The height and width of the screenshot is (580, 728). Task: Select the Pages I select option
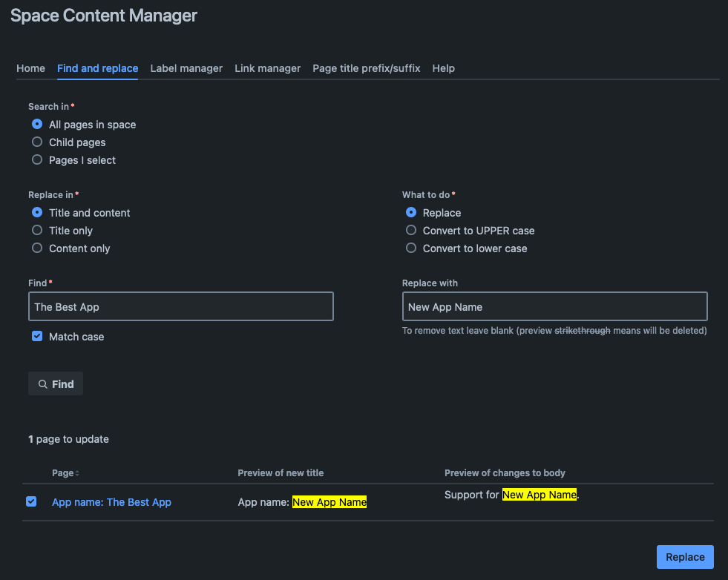(x=37, y=160)
